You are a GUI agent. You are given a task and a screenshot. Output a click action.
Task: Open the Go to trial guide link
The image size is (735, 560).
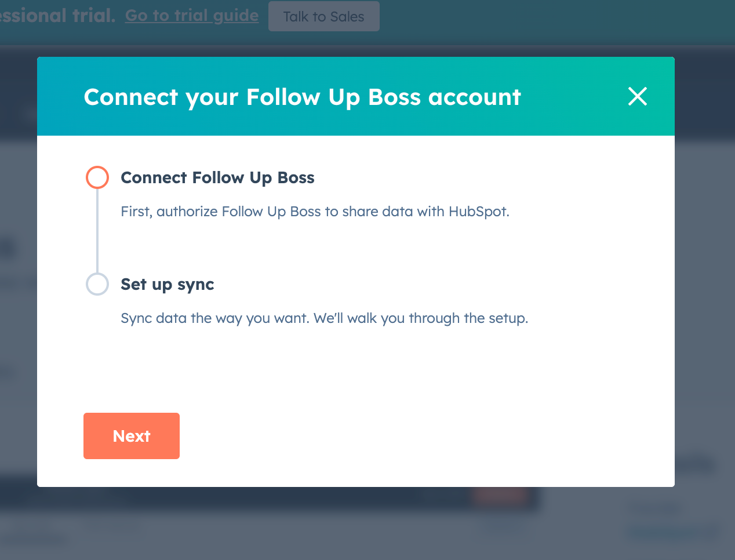pyautogui.click(x=192, y=16)
